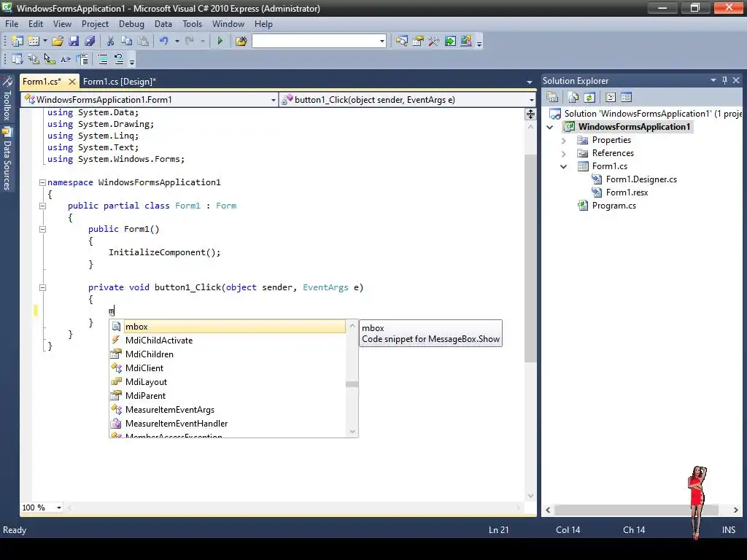The width and height of the screenshot is (747, 560).
Task: Click Solution Explorer Properties icon
Action: [553, 97]
